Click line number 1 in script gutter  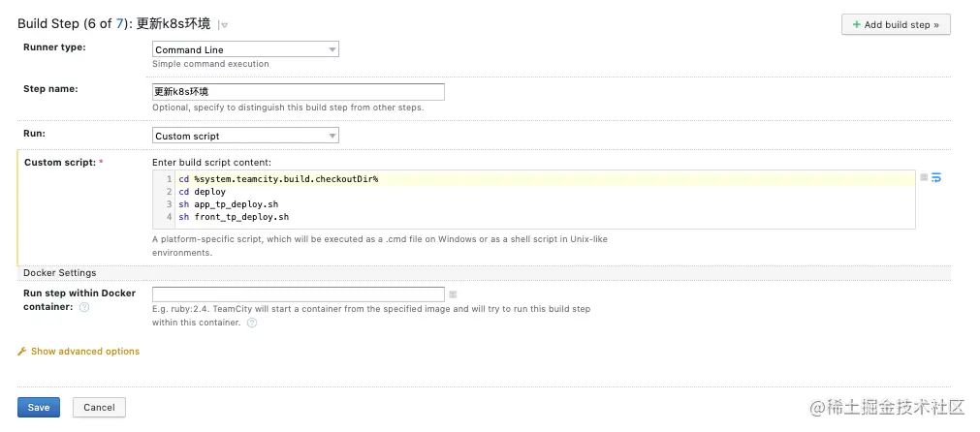[x=170, y=179]
